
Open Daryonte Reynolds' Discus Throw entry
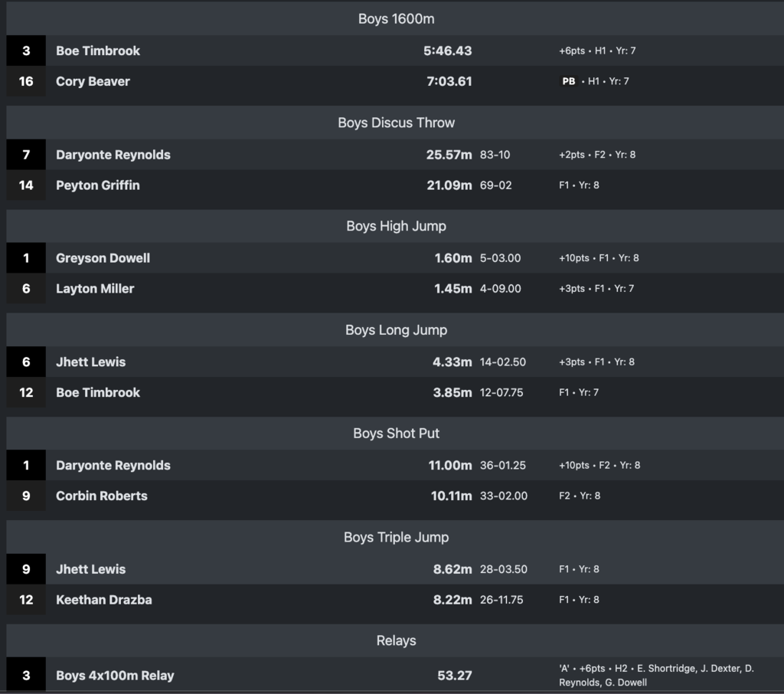(x=113, y=155)
